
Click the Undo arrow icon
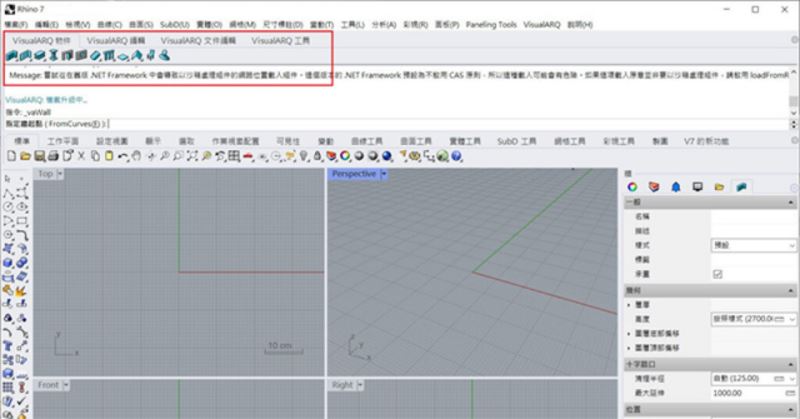coord(123,156)
